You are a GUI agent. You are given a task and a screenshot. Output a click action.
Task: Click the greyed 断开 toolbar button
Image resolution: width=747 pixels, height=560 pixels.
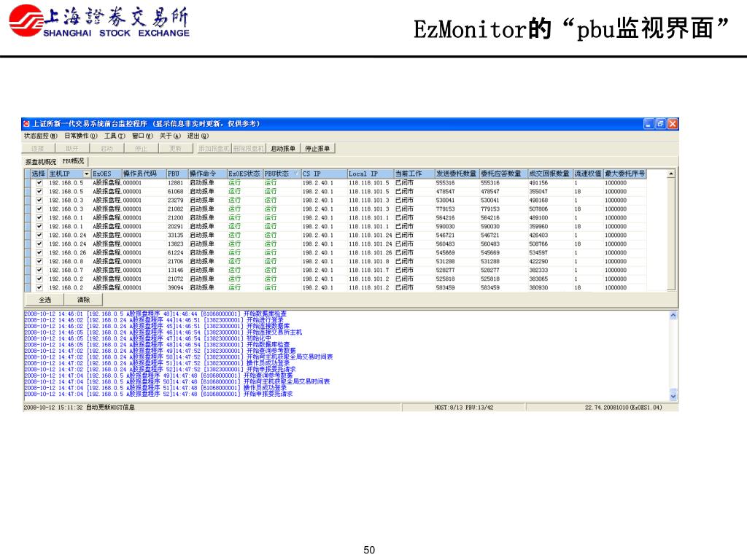pos(72,149)
